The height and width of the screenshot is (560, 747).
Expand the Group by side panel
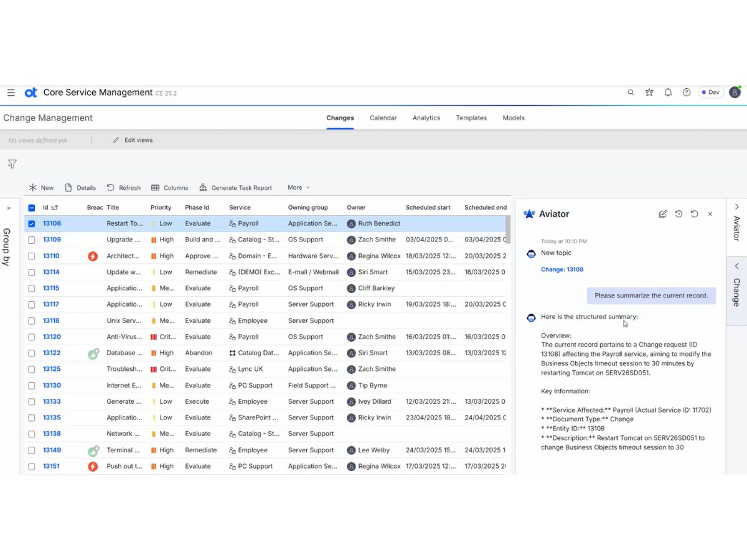8,208
